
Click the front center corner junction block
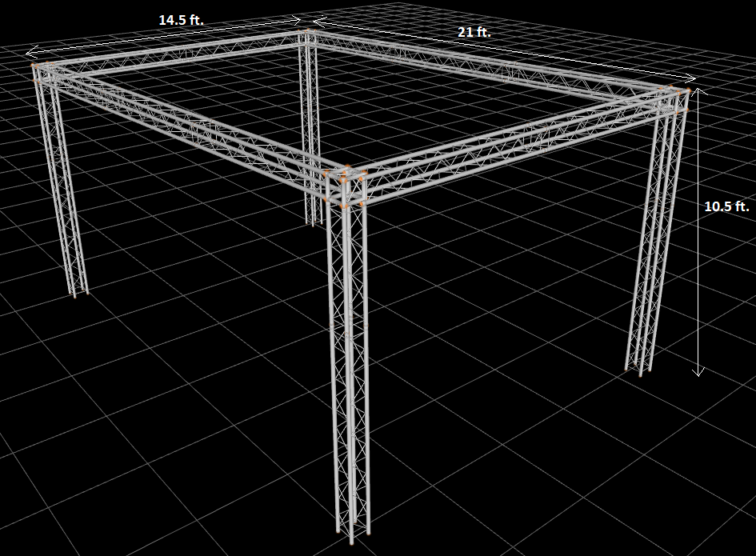coord(346,186)
